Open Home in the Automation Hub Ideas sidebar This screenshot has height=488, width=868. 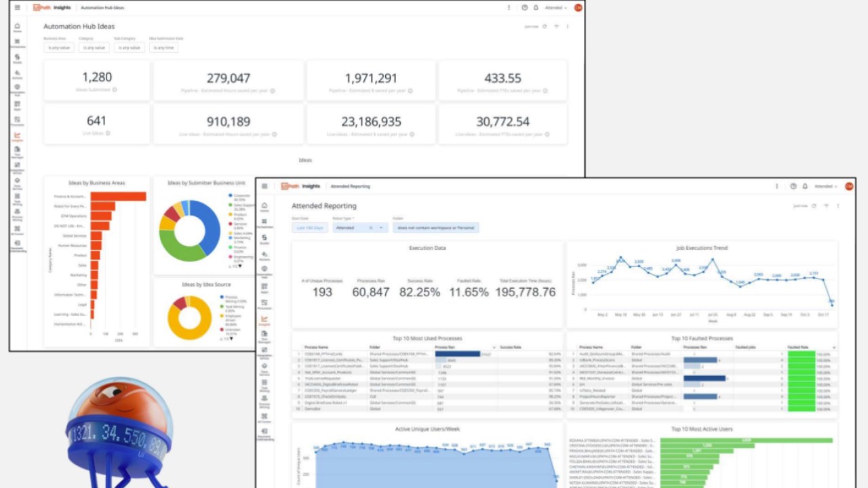coord(17,27)
